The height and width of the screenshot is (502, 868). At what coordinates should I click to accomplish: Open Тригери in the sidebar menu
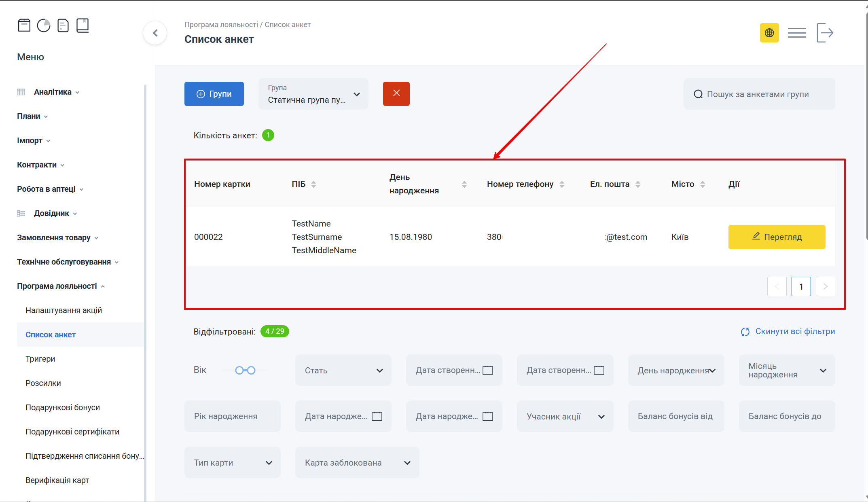(x=40, y=359)
